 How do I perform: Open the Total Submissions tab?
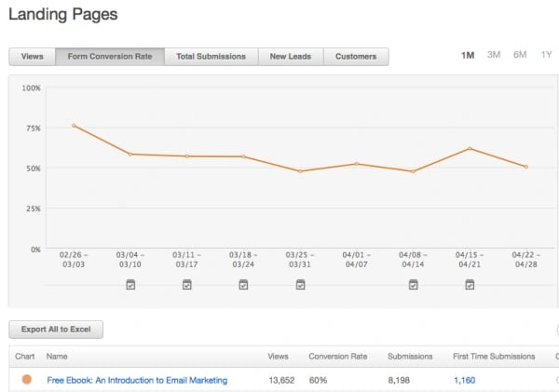point(211,57)
